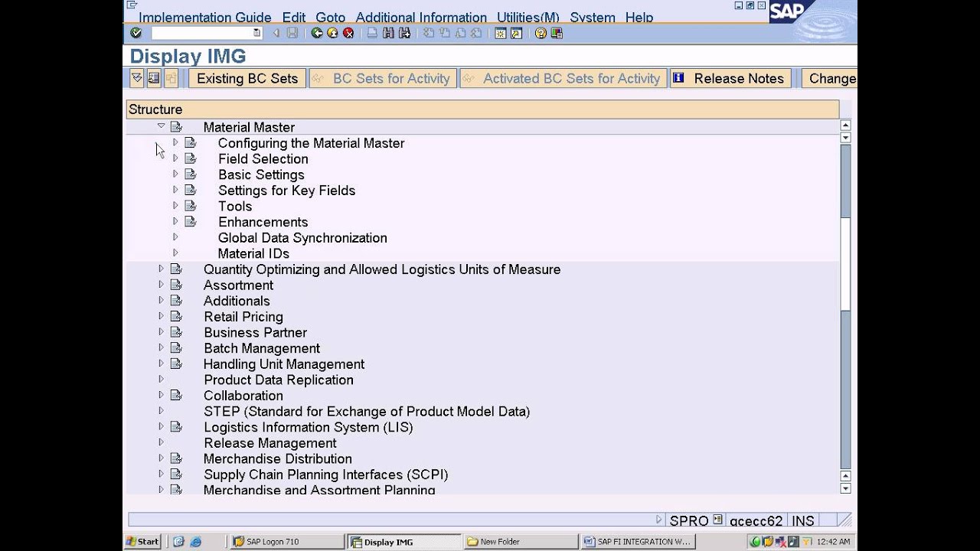Viewport: 980px width, 551px height.
Task: Open the Implementation Guide menu
Action: pos(204,18)
